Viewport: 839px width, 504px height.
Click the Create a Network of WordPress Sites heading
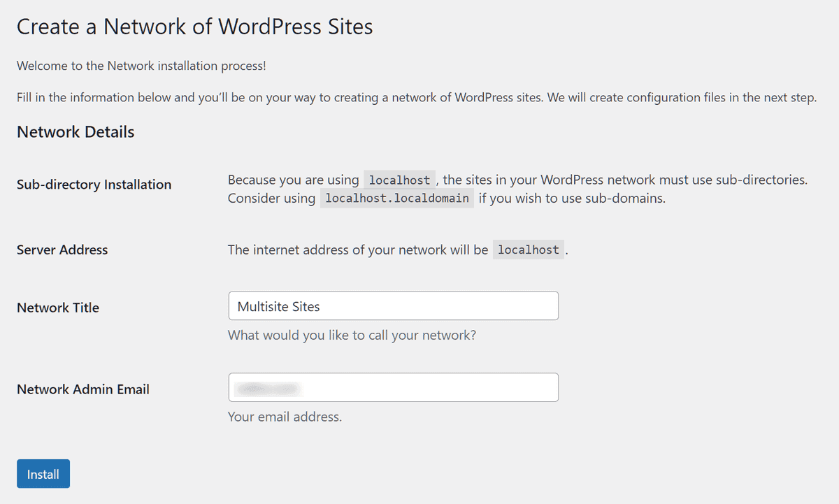point(195,27)
